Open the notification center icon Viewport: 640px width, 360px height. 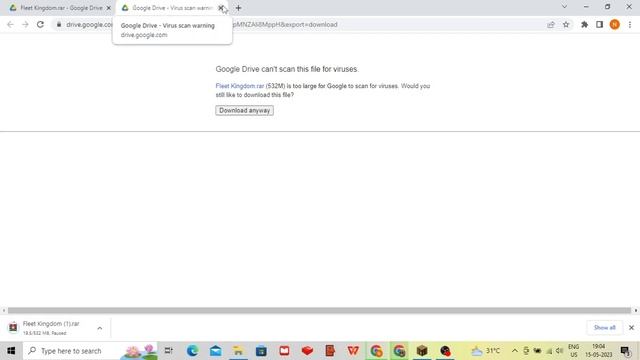tap(626, 351)
